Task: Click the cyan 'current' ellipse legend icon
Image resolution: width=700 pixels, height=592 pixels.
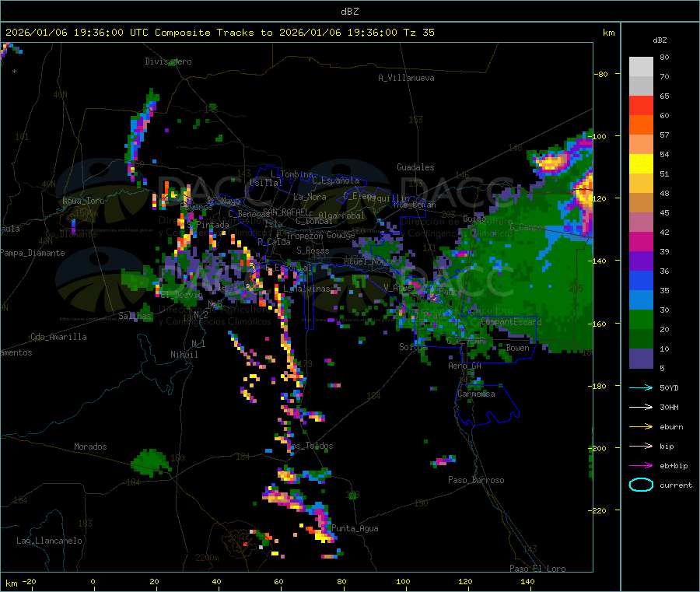Action: coord(641,485)
